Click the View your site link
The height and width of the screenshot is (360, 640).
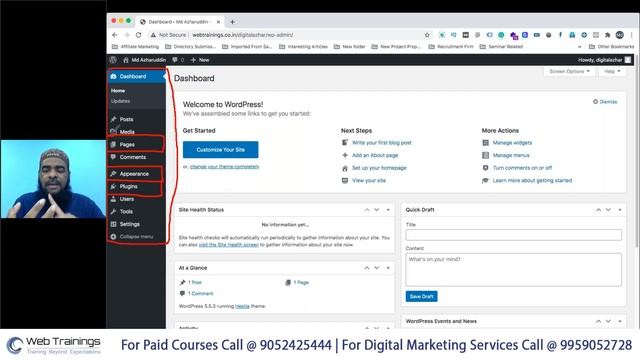369,180
